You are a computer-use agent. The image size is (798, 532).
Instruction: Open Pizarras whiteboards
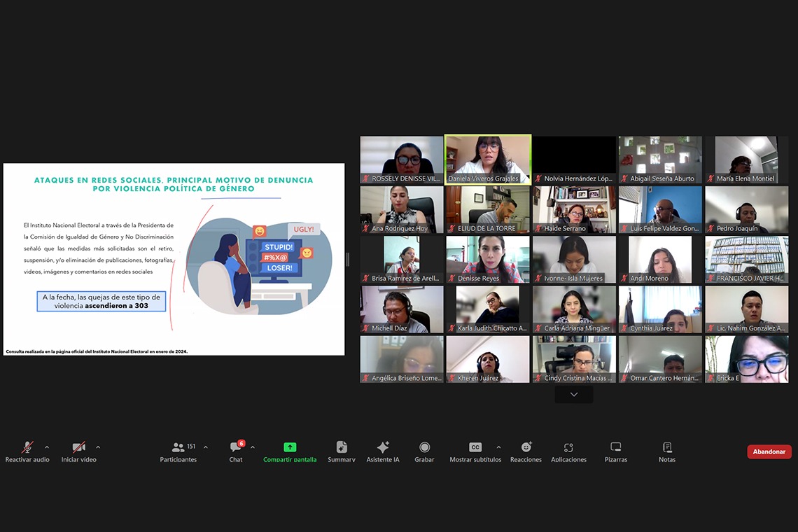pos(615,449)
